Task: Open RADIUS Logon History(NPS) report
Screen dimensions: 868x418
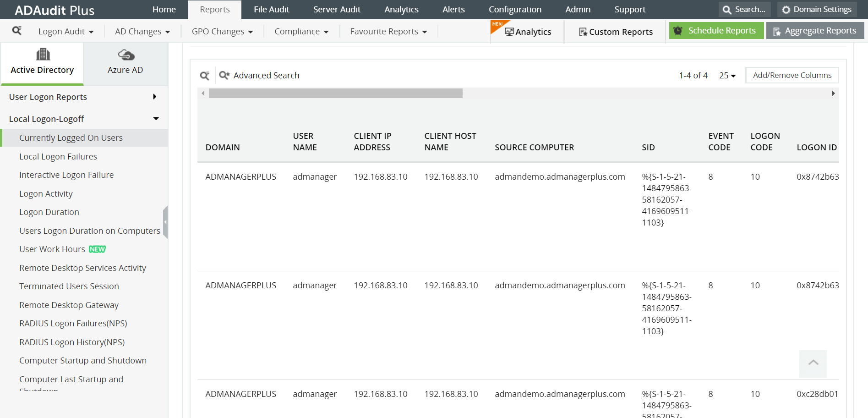Action: (x=72, y=342)
